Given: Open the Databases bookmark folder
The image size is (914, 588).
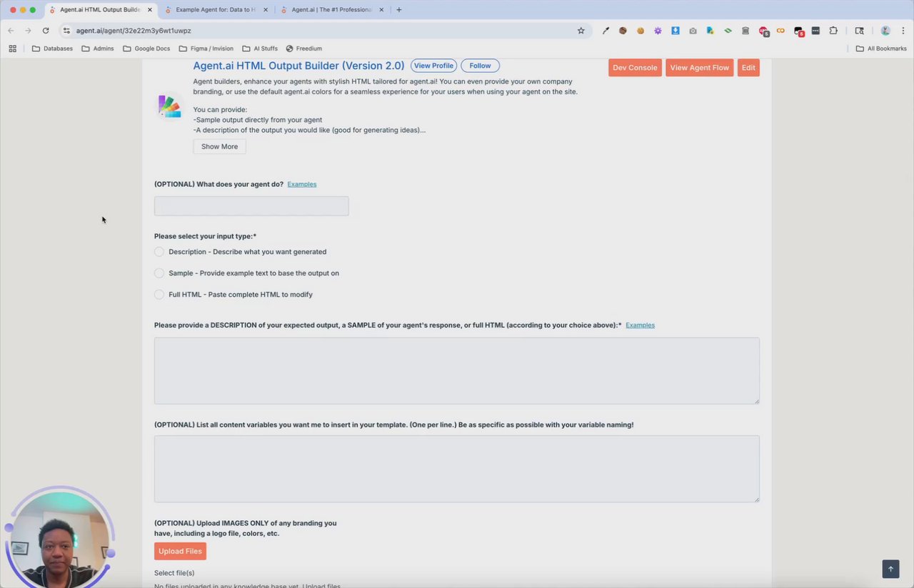Looking at the screenshot, I should (52, 49).
